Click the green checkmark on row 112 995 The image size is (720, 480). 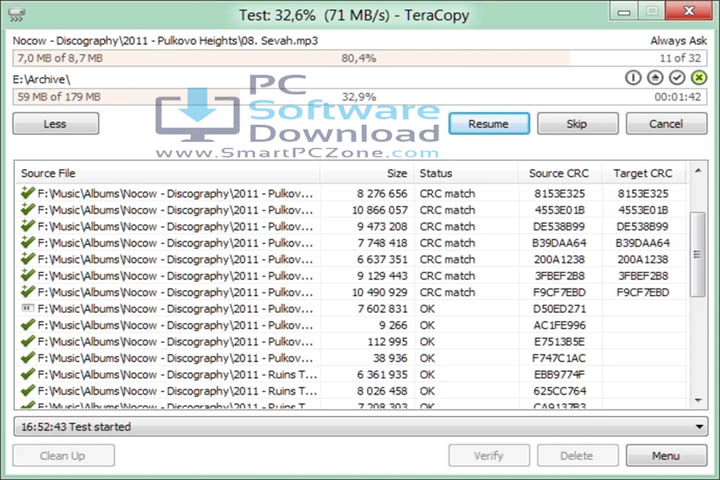pos(28,341)
